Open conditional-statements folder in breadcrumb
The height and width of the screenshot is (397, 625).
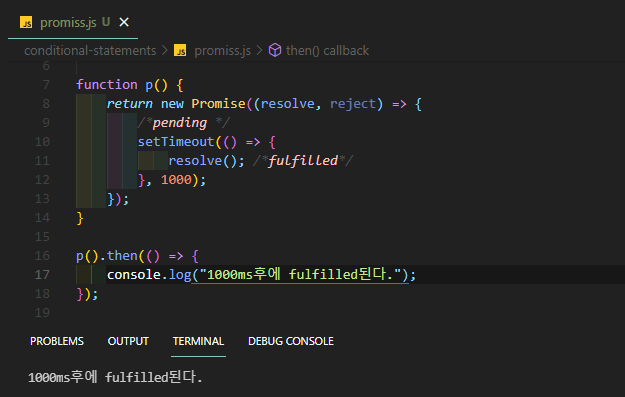(x=90, y=51)
